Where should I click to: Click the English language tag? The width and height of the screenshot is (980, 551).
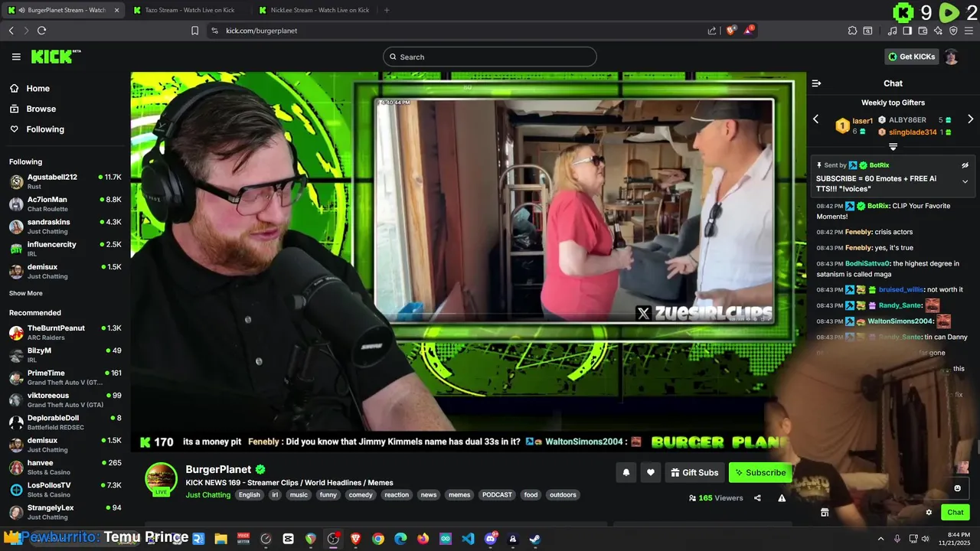click(249, 495)
